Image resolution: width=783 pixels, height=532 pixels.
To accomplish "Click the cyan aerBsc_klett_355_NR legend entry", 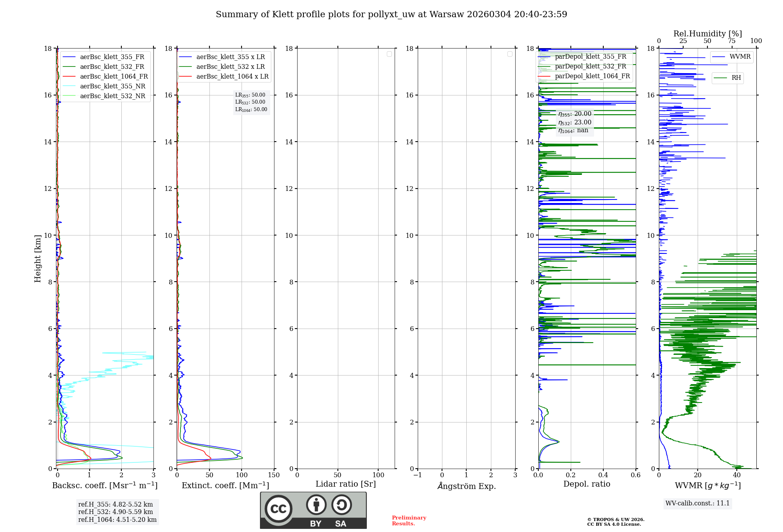I will point(112,86).
